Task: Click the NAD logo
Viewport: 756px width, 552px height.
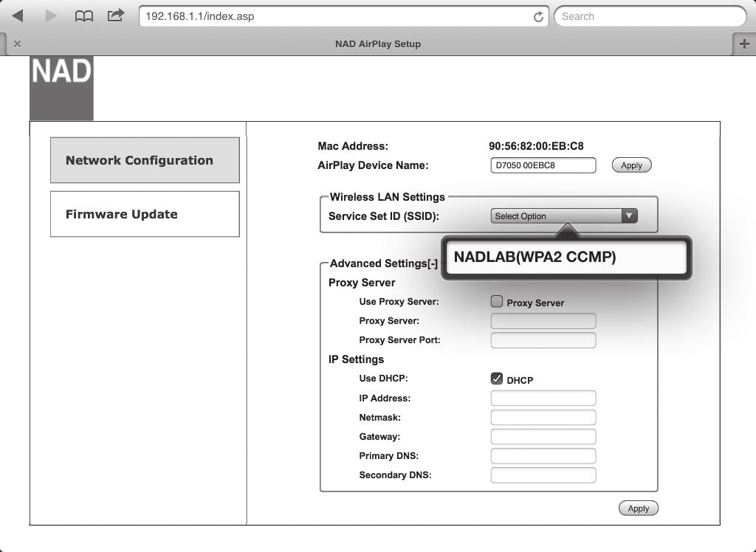Action: [x=62, y=88]
